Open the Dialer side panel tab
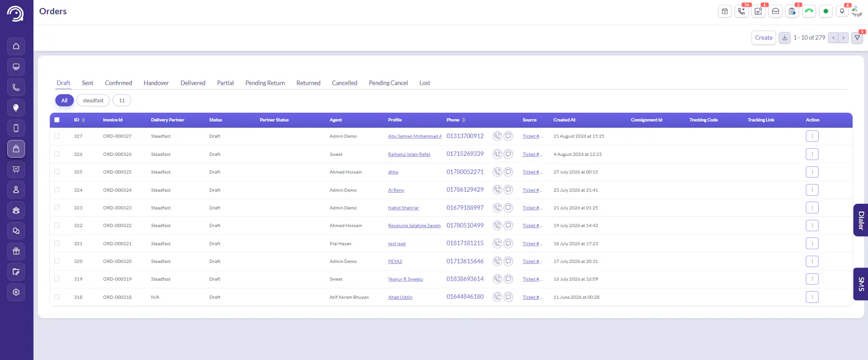 [861, 220]
